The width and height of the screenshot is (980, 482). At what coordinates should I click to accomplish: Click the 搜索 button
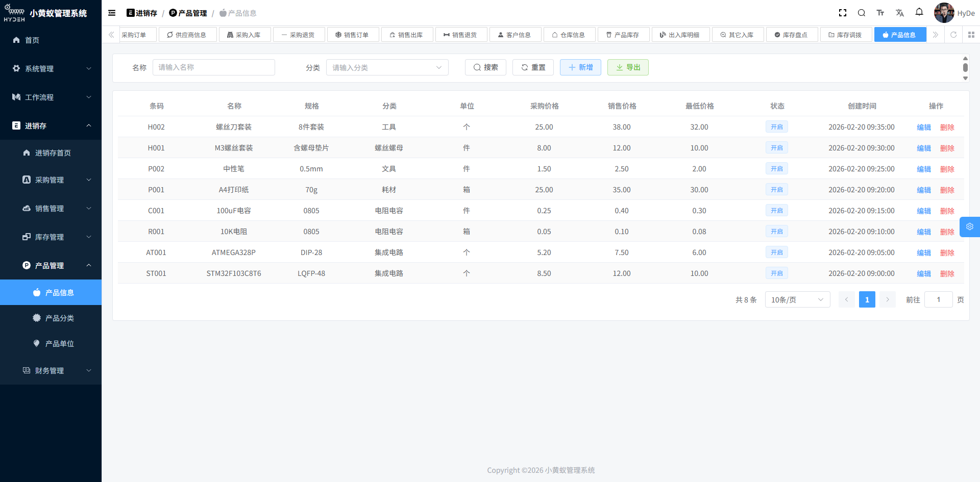click(485, 67)
